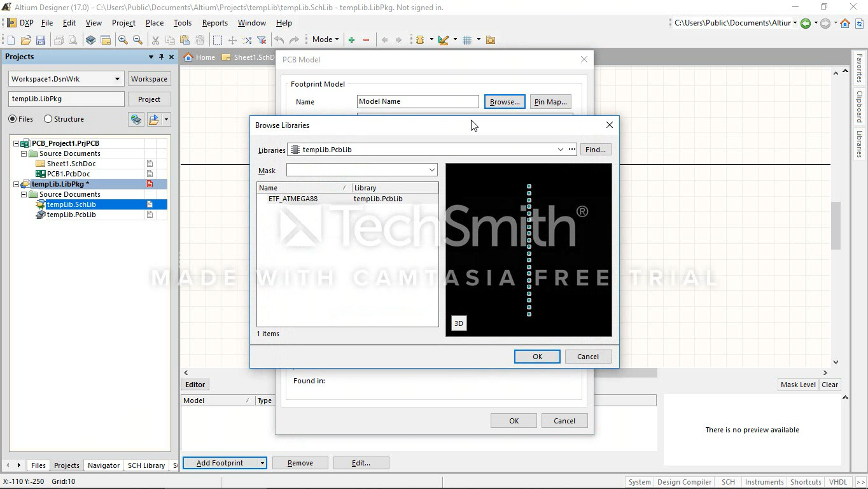
Task: Click the green plus add icon
Action: tap(351, 40)
